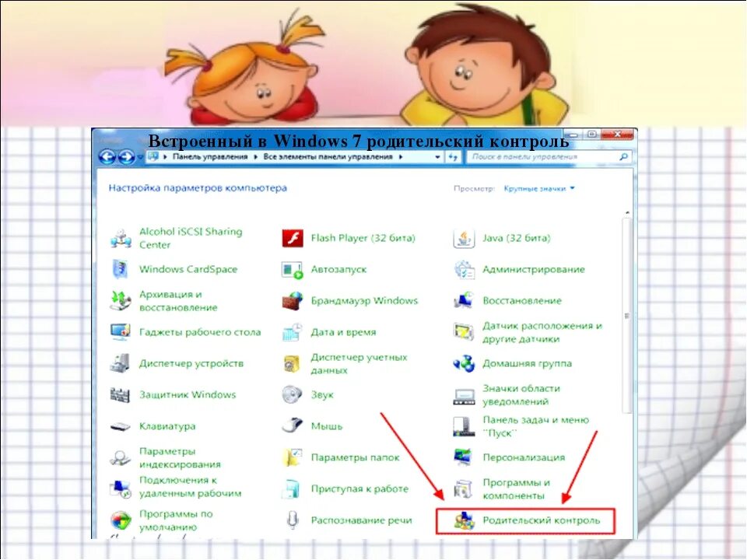Open the Автозапуск icon
747x560 pixels.
pyautogui.click(x=292, y=270)
